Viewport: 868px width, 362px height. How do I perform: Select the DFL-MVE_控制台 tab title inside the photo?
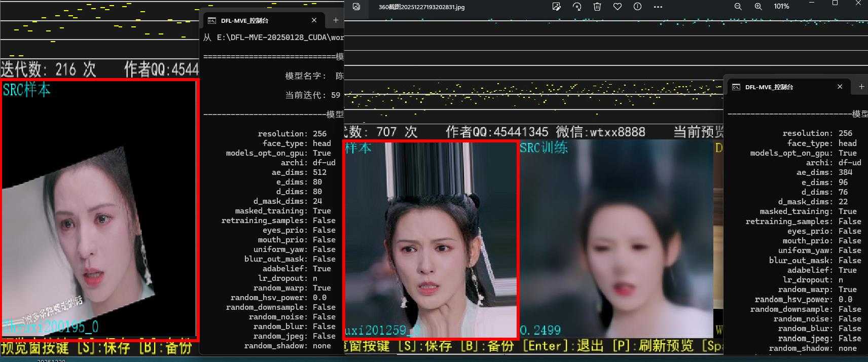click(x=769, y=87)
